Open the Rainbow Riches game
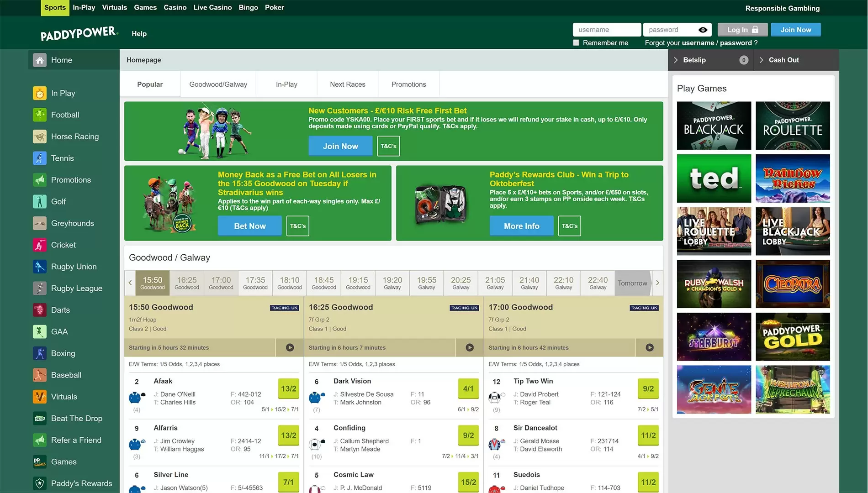The image size is (868, 493). coord(793,178)
